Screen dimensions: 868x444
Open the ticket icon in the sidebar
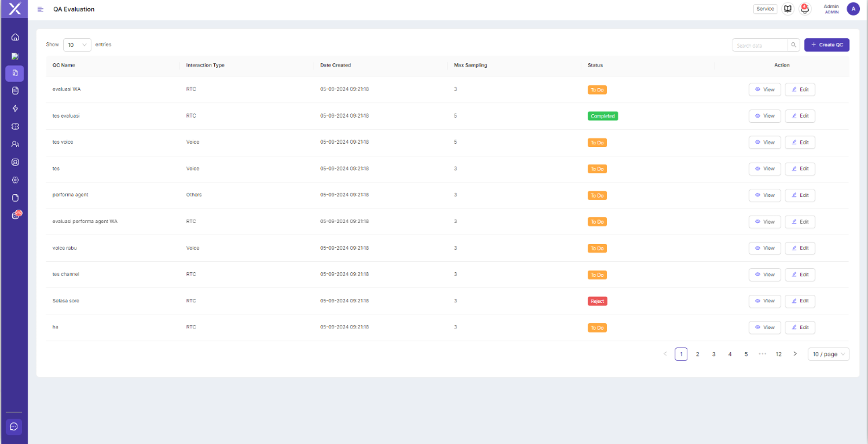click(x=15, y=126)
